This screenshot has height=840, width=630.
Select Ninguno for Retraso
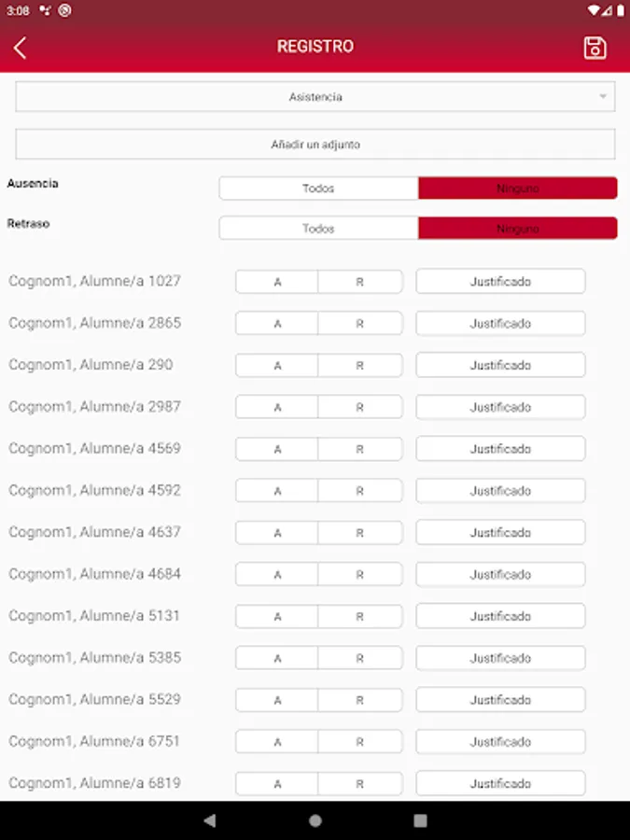(517, 229)
